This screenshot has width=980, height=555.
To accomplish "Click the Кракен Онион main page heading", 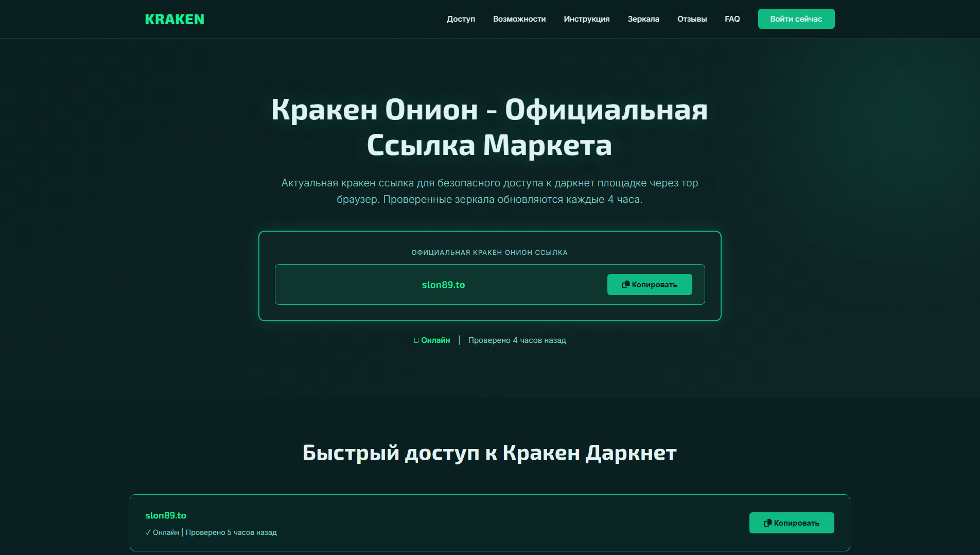I will [x=489, y=127].
